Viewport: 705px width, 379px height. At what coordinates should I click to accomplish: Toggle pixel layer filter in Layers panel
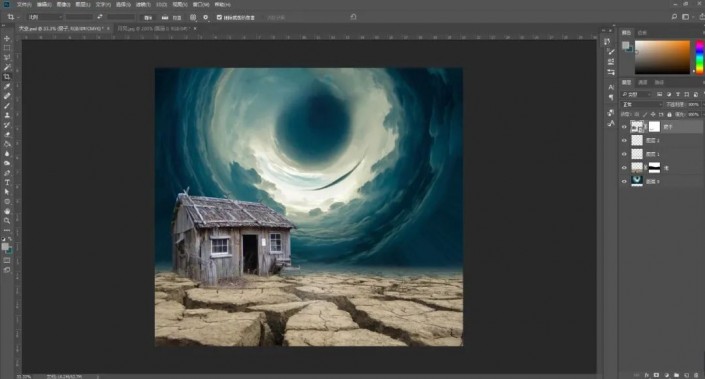tap(660, 94)
